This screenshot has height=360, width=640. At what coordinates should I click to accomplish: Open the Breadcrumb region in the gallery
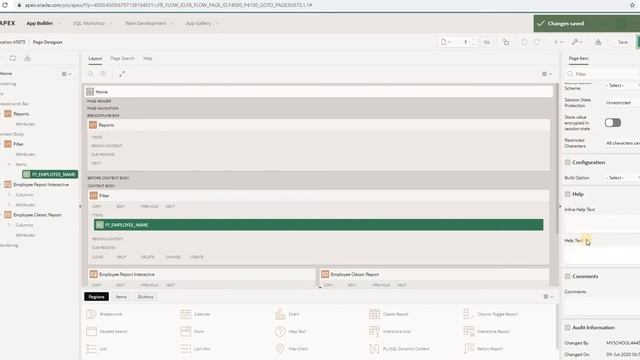tap(104, 314)
